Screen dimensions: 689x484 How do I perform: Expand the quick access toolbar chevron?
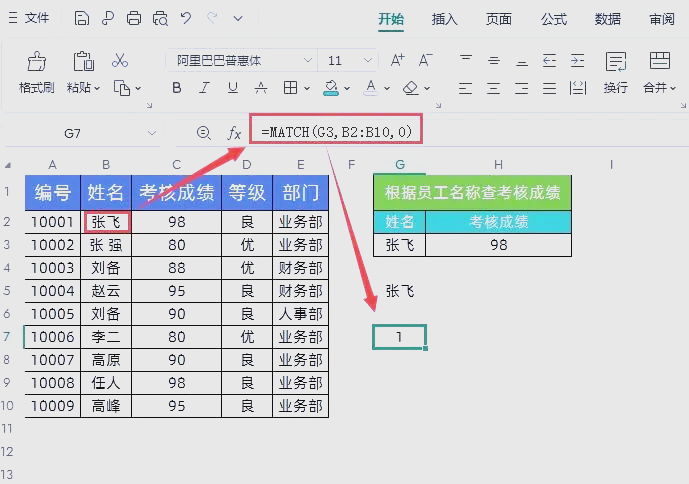[238, 18]
